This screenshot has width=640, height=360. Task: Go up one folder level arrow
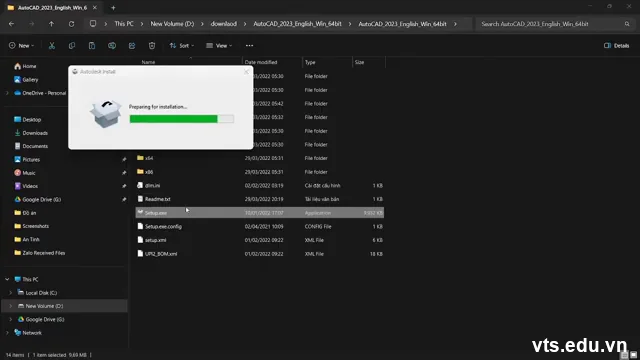(51, 24)
